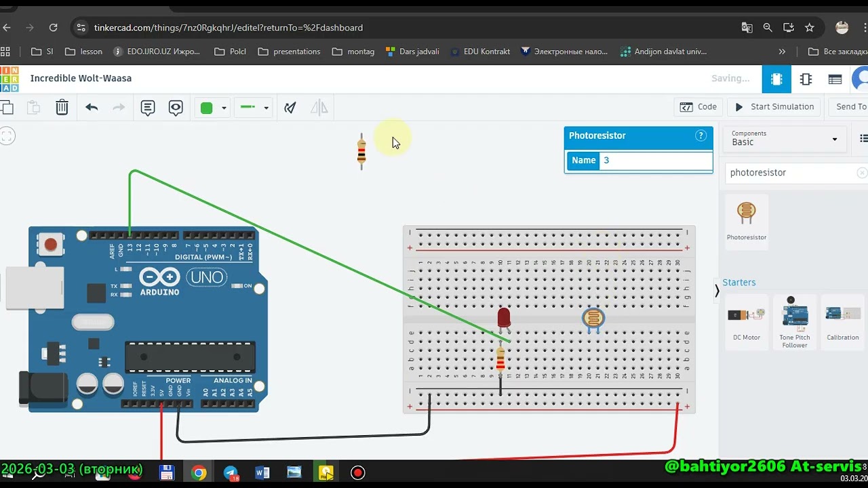
Task: Open the user account avatar
Action: [861, 79]
